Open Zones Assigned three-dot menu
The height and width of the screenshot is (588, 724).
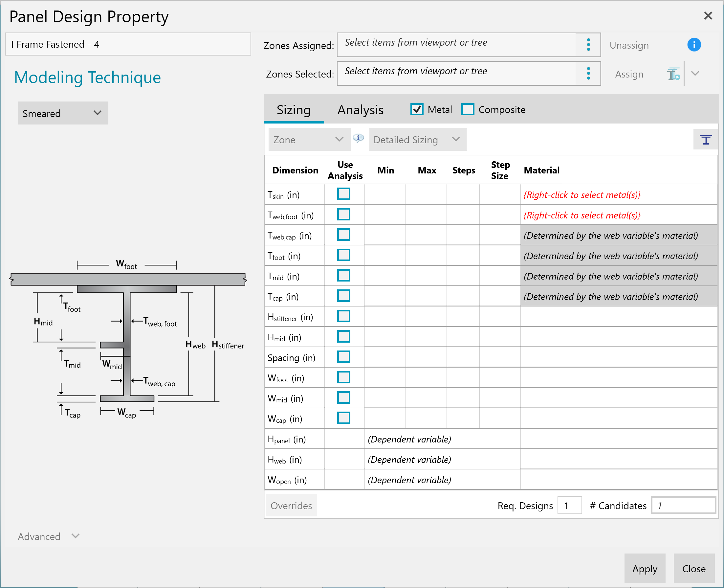pos(588,45)
